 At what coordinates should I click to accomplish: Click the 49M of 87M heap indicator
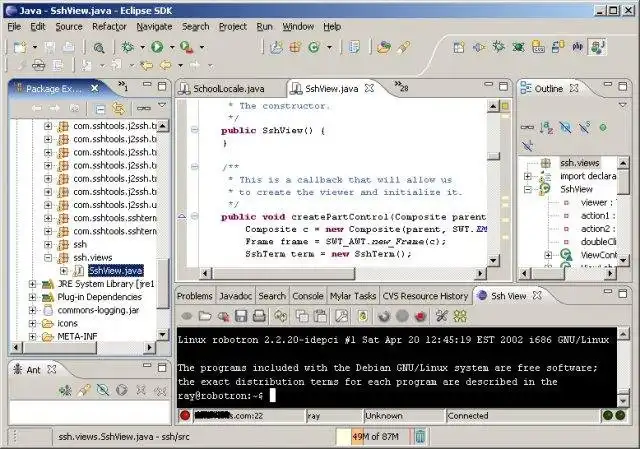[376, 436]
